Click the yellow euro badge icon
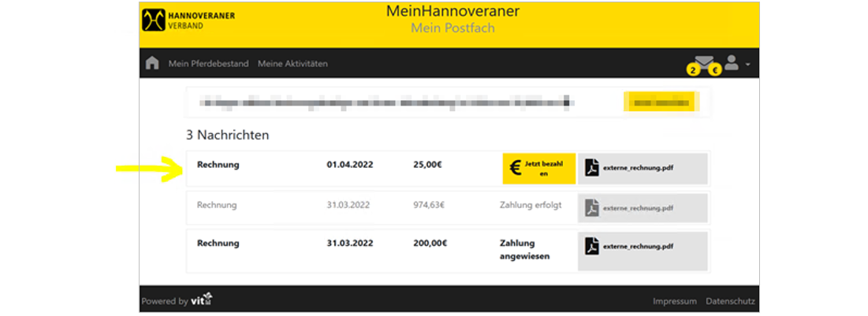This screenshot has height=316, width=868. pos(715,70)
